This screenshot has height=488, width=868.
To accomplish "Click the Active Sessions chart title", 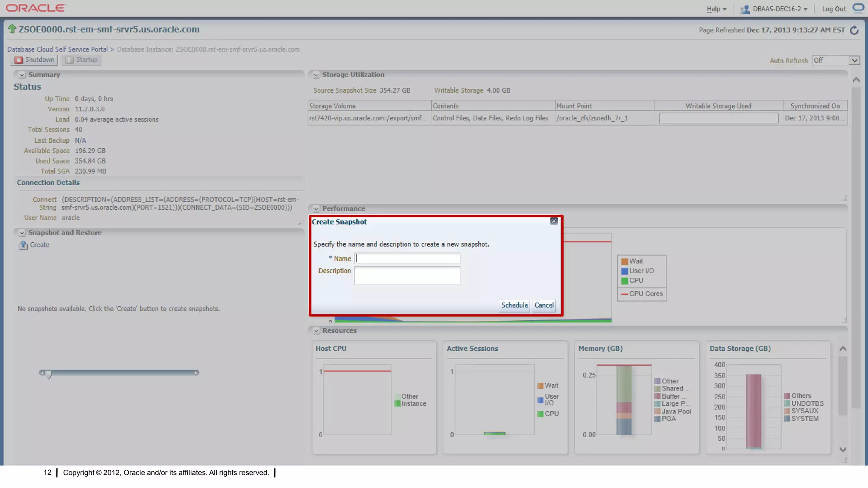I will (472, 349).
